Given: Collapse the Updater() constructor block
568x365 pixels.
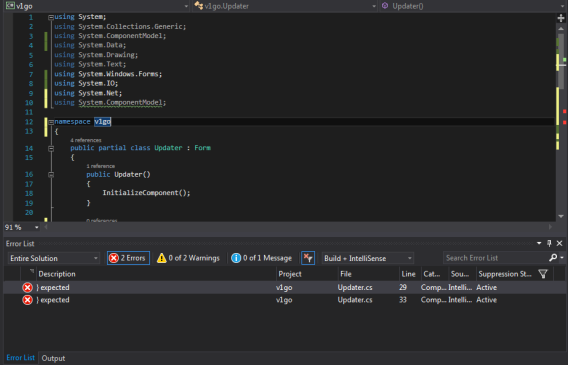Looking at the screenshot, I should pyautogui.click(x=51, y=175).
